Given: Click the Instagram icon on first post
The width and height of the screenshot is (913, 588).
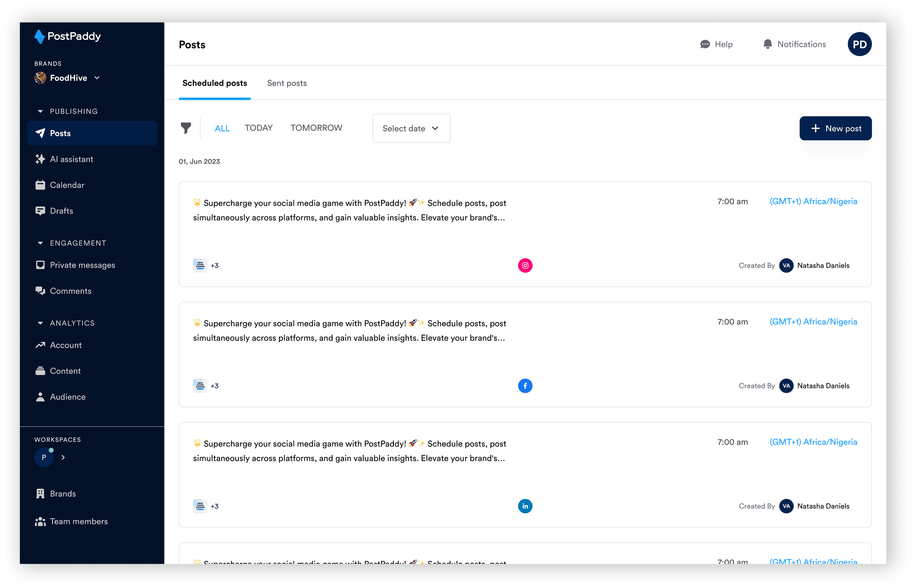Looking at the screenshot, I should (x=525, y=265).
